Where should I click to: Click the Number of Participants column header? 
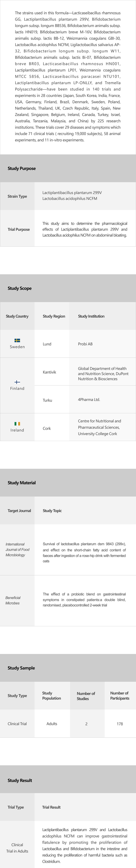tap(119, 695)
